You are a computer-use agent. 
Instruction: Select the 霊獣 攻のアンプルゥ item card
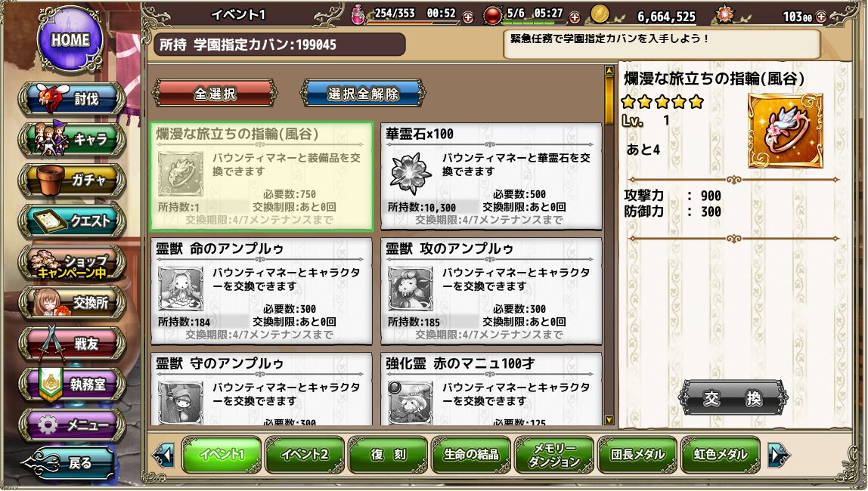(x=491, y=292)
